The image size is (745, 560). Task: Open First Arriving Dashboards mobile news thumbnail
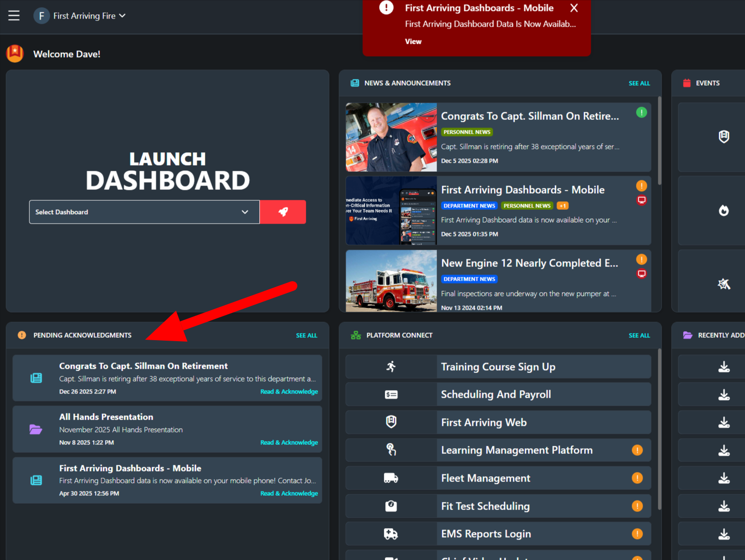coord(391,210)
